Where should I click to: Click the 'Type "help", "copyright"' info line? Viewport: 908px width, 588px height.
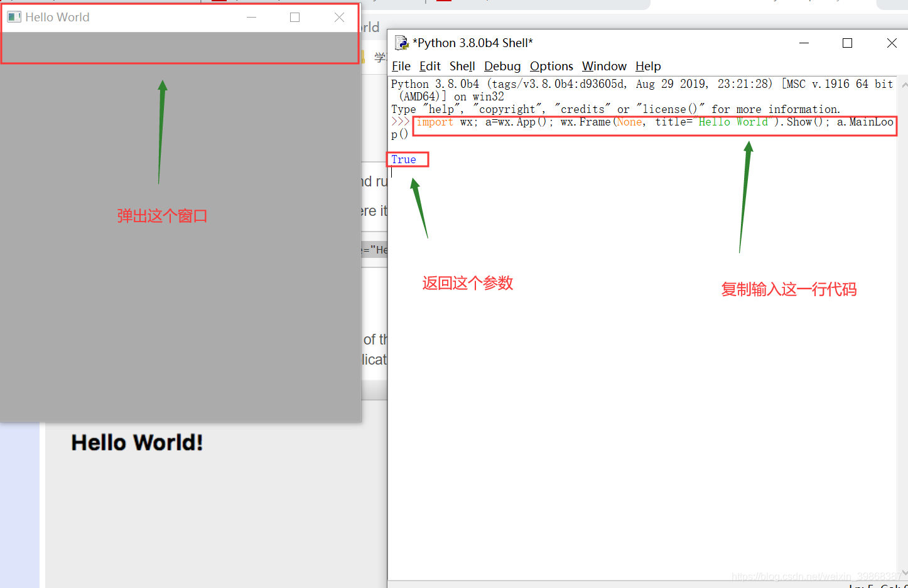[x=615, y=109]
